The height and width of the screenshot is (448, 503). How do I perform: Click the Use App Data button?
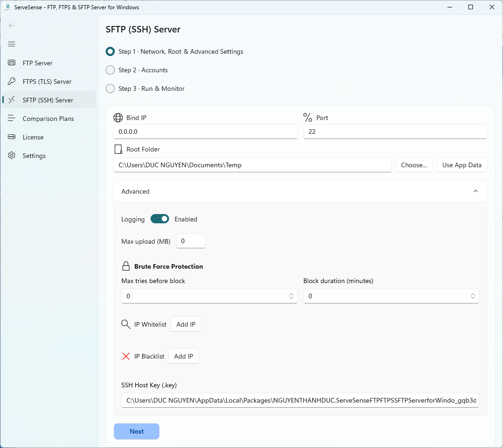click(x=462, y=165)
